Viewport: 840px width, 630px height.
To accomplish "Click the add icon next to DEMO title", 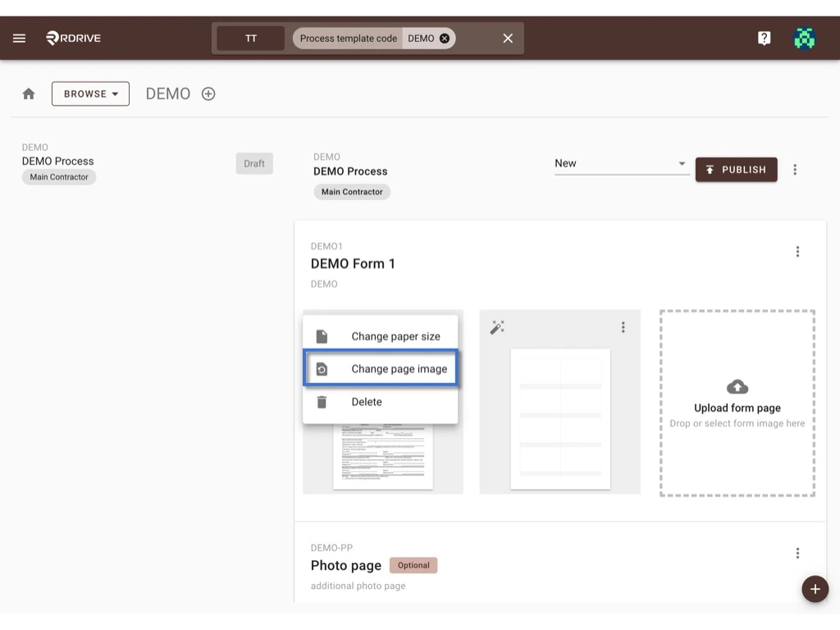I will click(x=208, y=94).
